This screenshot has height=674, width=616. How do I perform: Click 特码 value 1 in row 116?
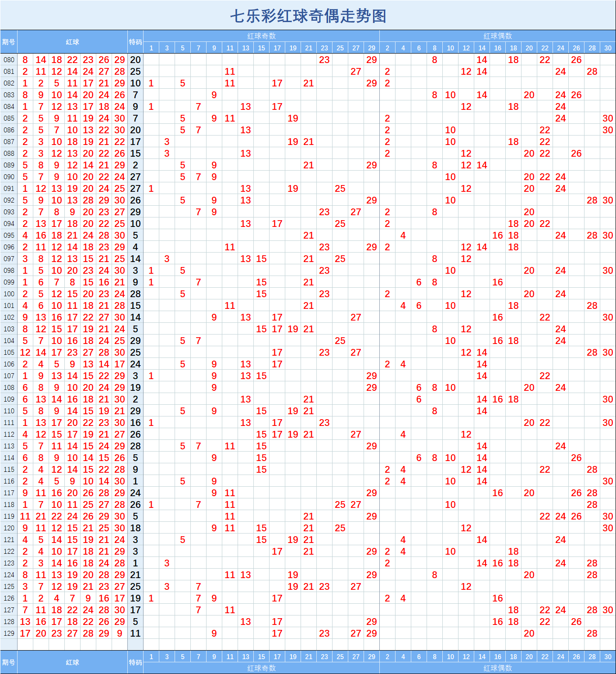(135, 481)
